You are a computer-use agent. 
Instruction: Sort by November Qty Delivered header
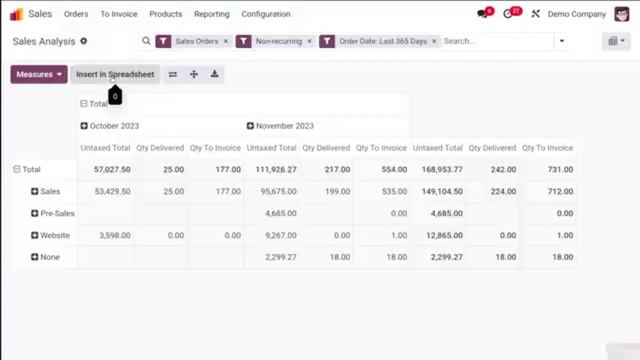[326, 148]
